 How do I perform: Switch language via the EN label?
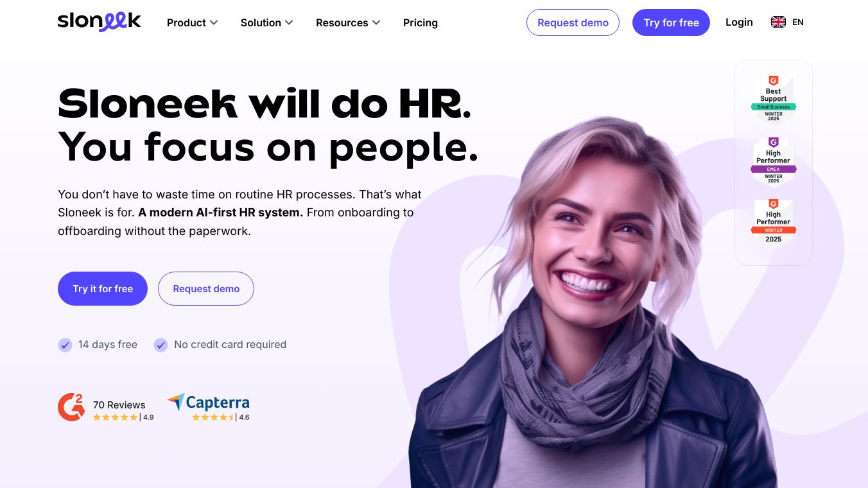798,22
